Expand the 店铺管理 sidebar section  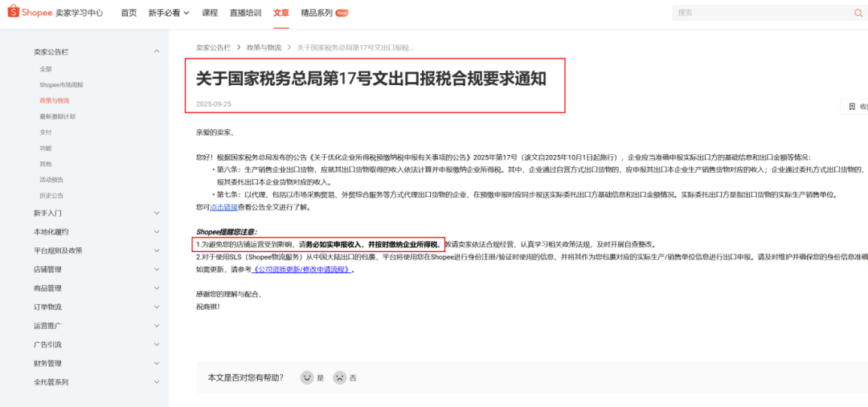pyautogui.click(x=157, y=270)
